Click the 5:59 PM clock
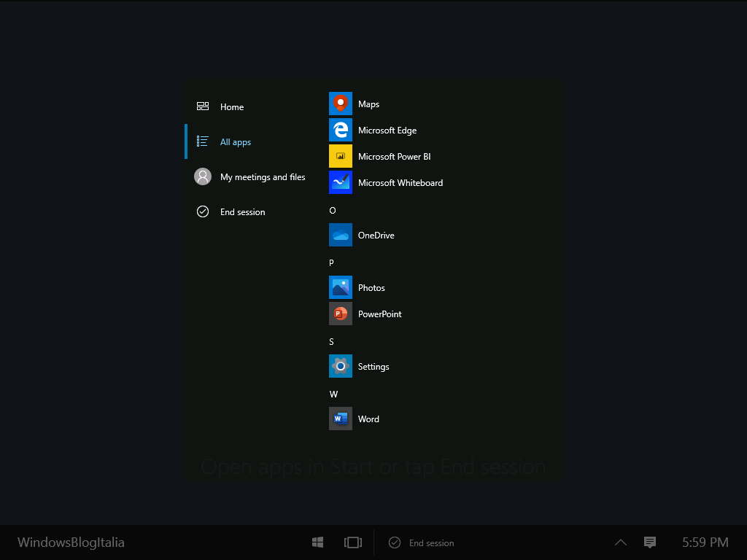Image resolution: width=747 pixels, height=560 pixels. click(705, 542)
